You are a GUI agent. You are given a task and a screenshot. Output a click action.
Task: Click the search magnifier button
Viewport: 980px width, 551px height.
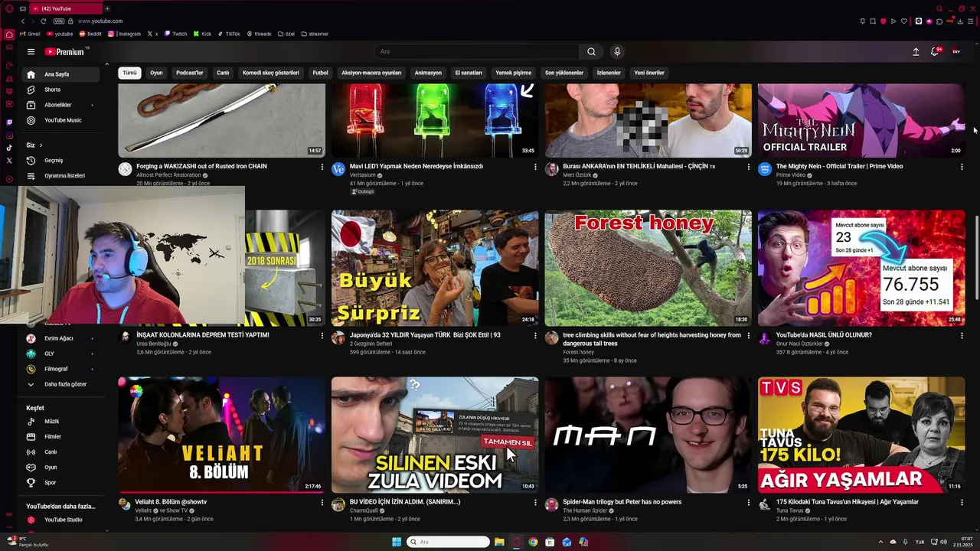[591, 52]
